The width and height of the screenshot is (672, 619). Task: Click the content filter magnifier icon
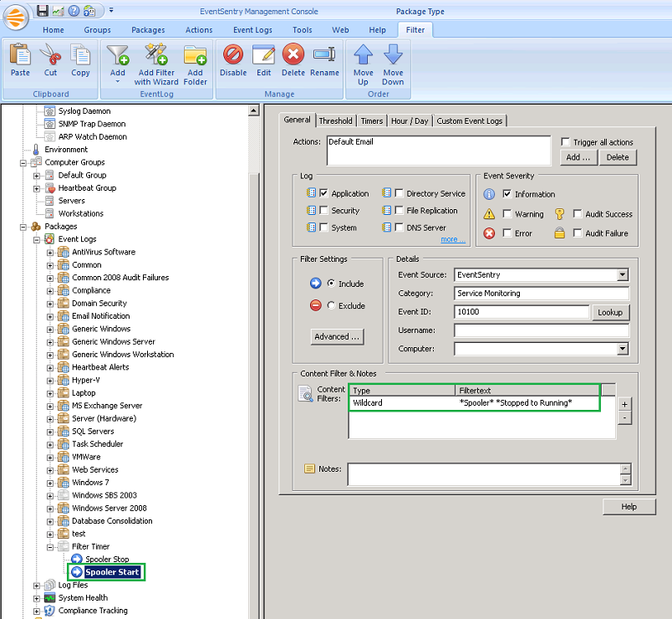point(306,394)
